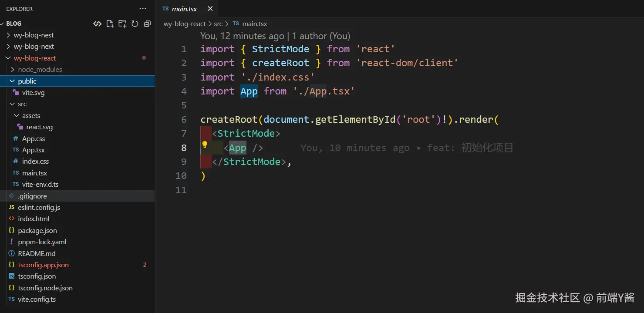644x313 pixels.
Task: Collapse the public folder
Action: click(12, 81)
